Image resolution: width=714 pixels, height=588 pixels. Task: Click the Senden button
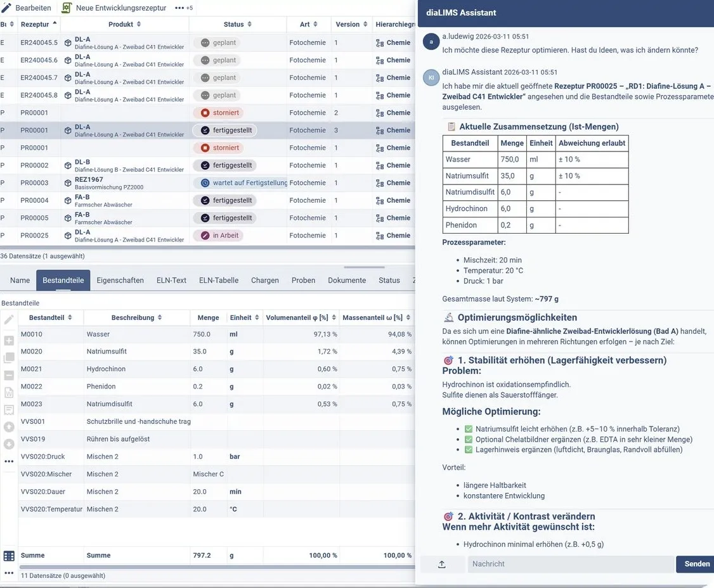point(696,564)
